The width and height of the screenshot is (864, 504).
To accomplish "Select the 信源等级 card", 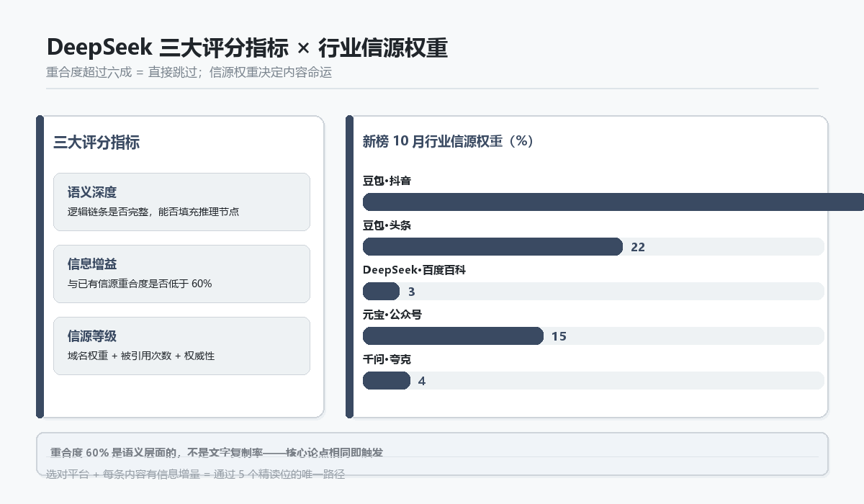I will (181, 346).
